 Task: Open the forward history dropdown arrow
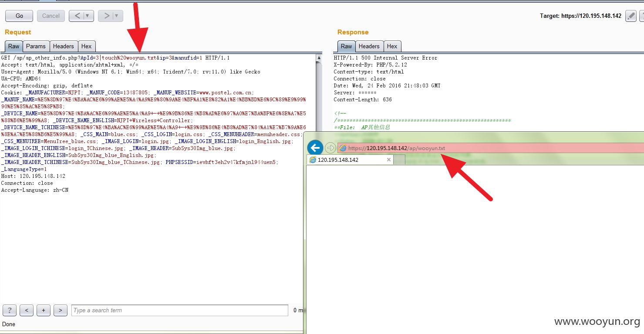tap(118, 16)
